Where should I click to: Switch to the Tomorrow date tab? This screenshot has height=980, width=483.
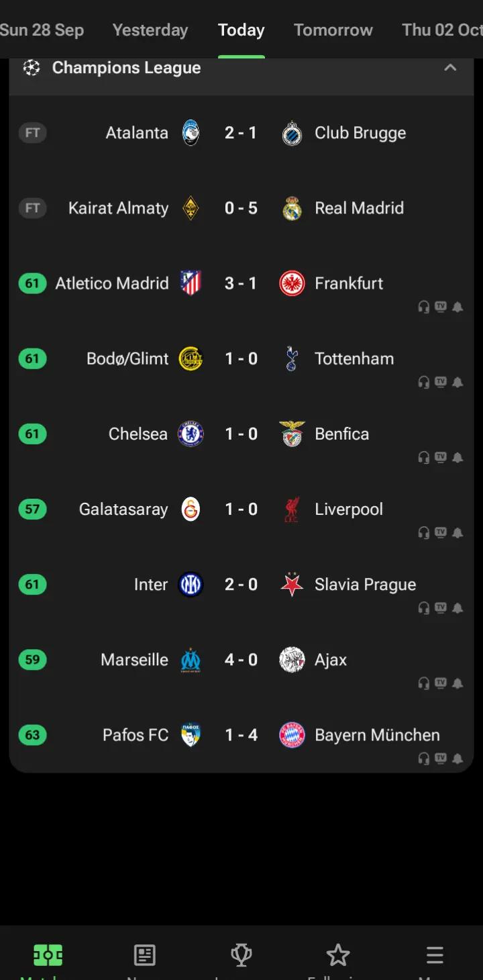pos(333,30)
